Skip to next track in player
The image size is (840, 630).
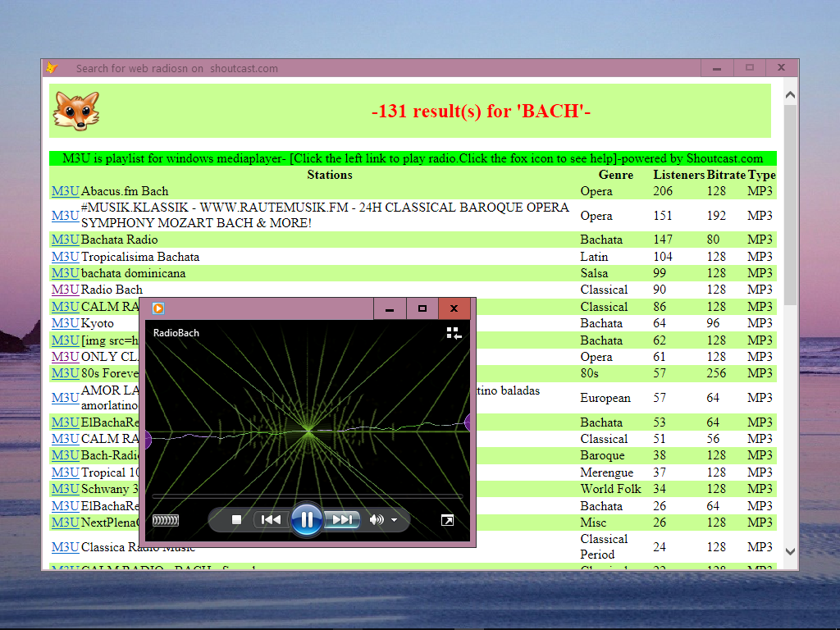pyautogui.click(x=342, y=519)
